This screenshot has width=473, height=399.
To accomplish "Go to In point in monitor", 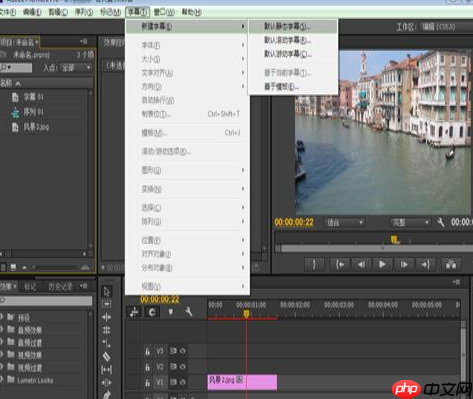I will pos(339,265).
